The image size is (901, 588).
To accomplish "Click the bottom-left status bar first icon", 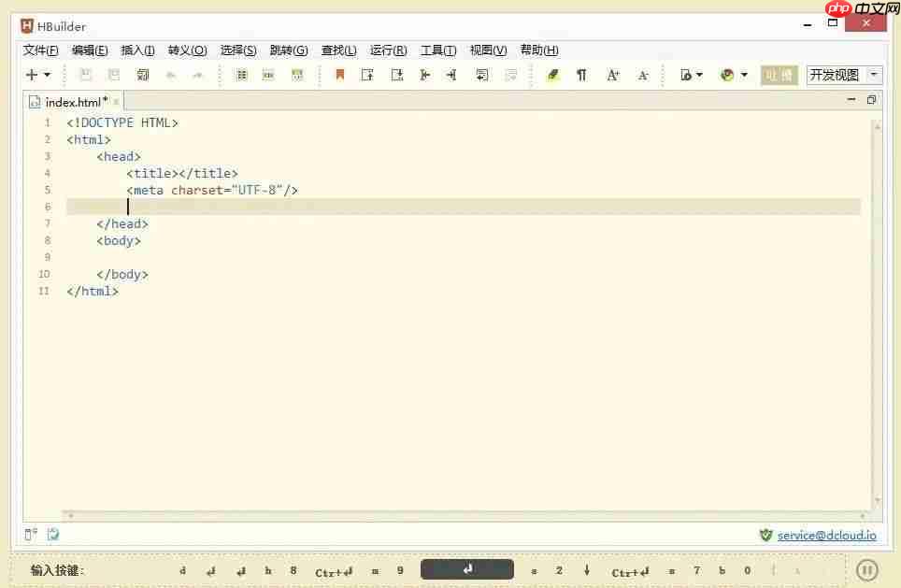I will pos(31,535).
